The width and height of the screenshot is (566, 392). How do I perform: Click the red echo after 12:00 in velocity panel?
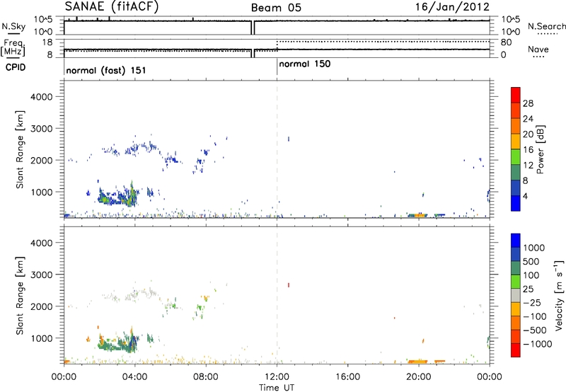coord(289,285)
